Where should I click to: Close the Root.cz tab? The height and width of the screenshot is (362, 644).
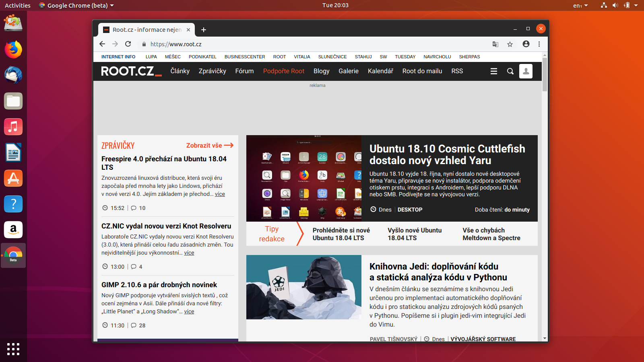coord(188,30)
